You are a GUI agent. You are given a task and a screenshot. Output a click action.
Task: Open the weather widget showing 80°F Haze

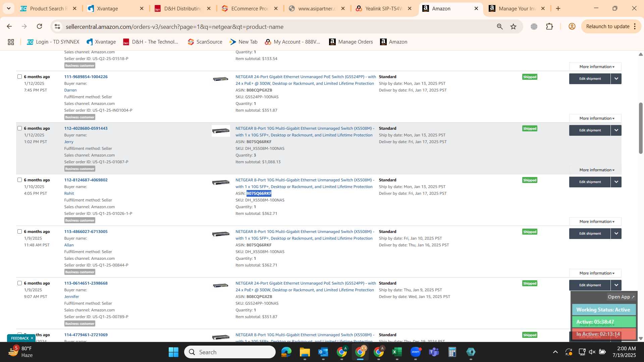point(21,352)
